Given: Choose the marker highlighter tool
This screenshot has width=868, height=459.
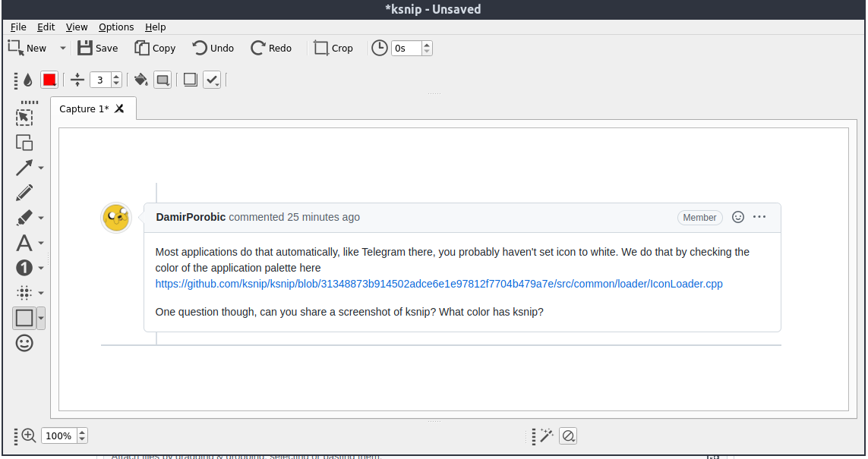Looking at the screenshot, I should (x=24, y=218).
